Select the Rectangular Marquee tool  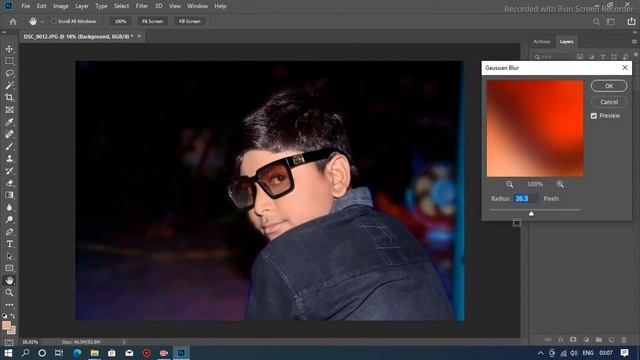pyautogui.click(x=9, y=61)
